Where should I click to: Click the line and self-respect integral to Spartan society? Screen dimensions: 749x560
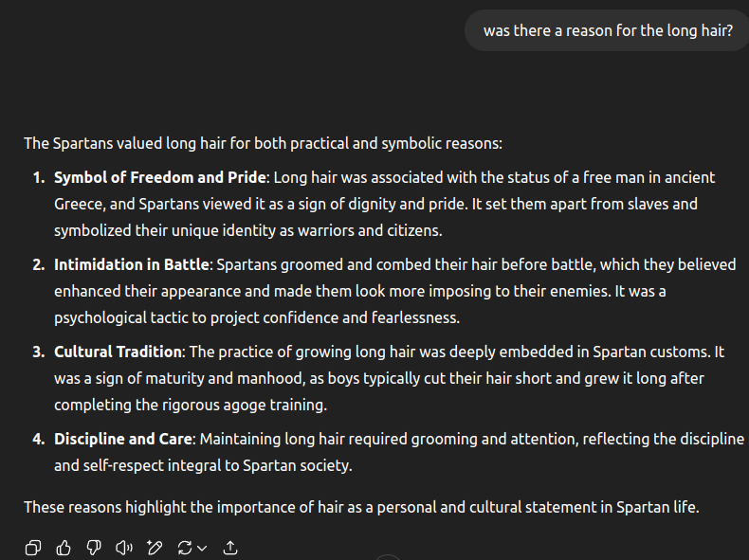coord(203,465)
